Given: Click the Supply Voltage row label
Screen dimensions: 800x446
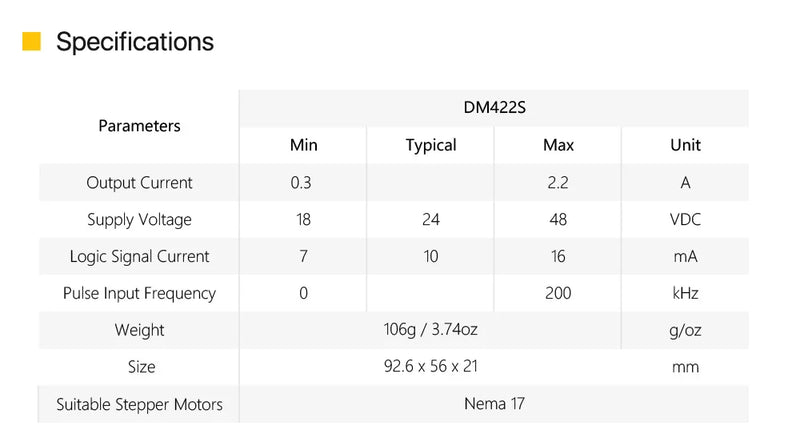Looking at the screenshot, I should pyautogui.click(x=139, y=220).
